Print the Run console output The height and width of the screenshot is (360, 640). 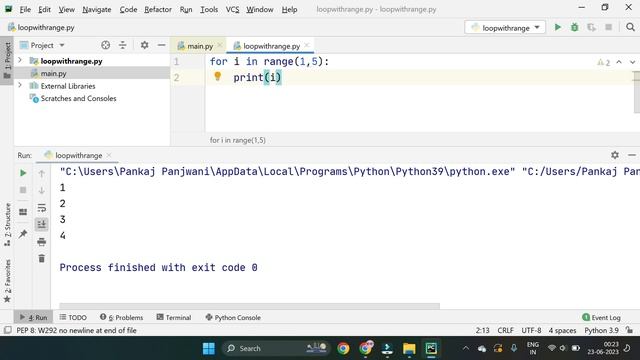pyautogui.click(x=42, y=242)
